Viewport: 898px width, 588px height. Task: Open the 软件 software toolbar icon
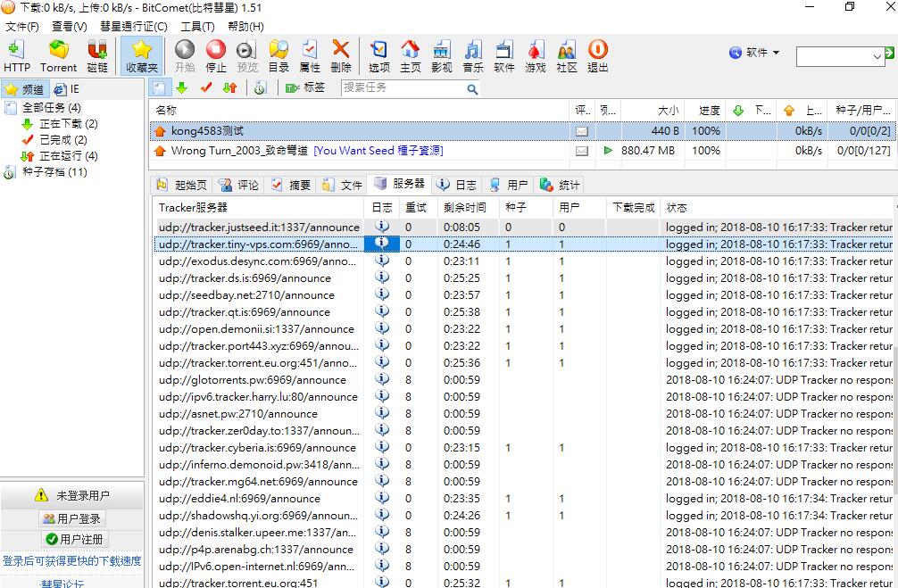(x=504, y=55)
